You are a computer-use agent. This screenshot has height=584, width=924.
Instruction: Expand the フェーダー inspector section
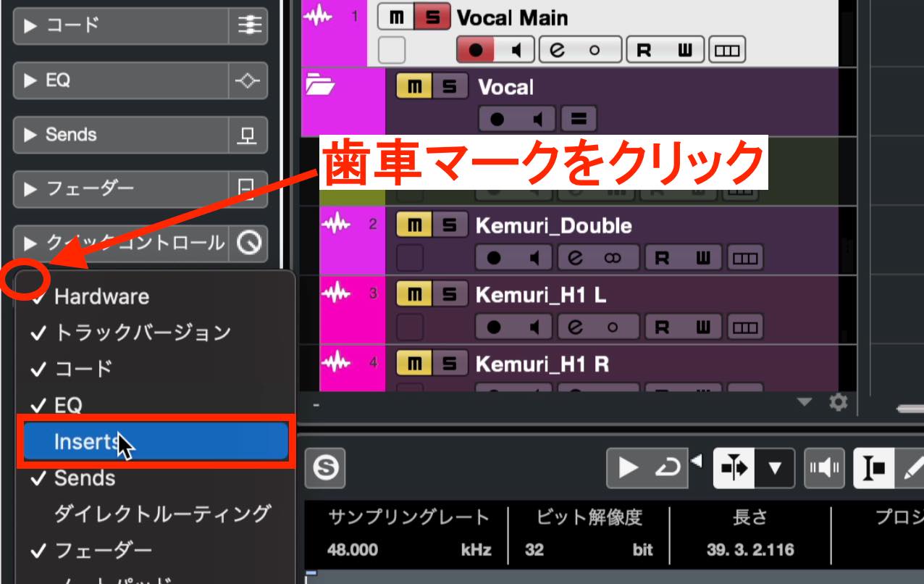[x=30, y=189]
